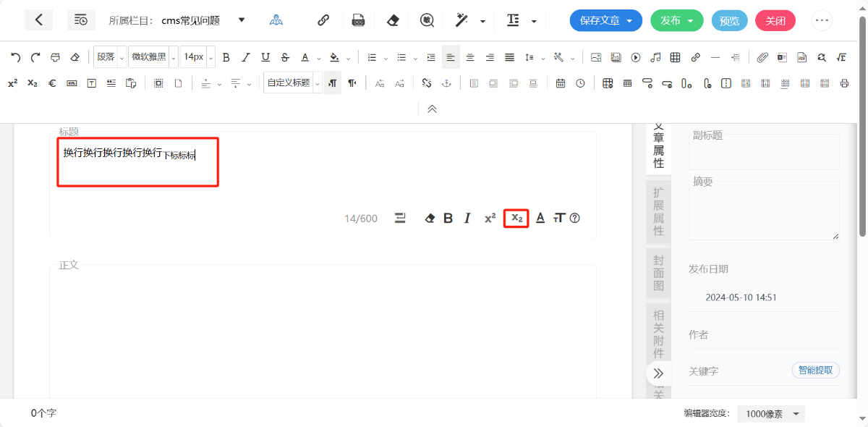Click the anchor icon in toolbar
868x427 pixels.
click(446, 83)
